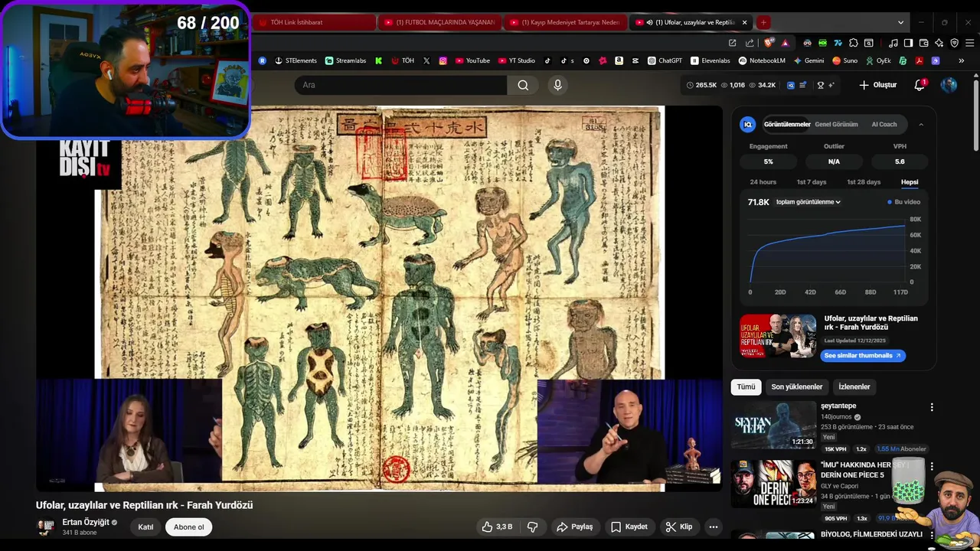
Task: Click the Oluştur create button
Action: 877,85
